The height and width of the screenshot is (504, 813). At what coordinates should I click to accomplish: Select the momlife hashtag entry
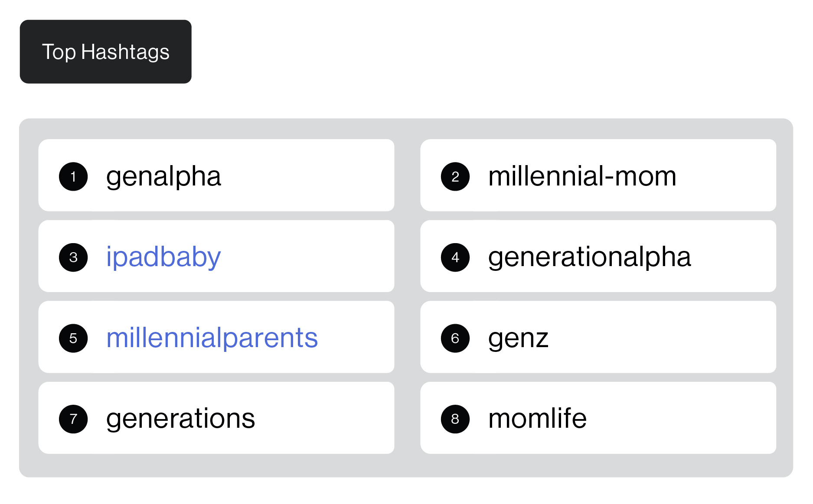(x=536, y=419)
